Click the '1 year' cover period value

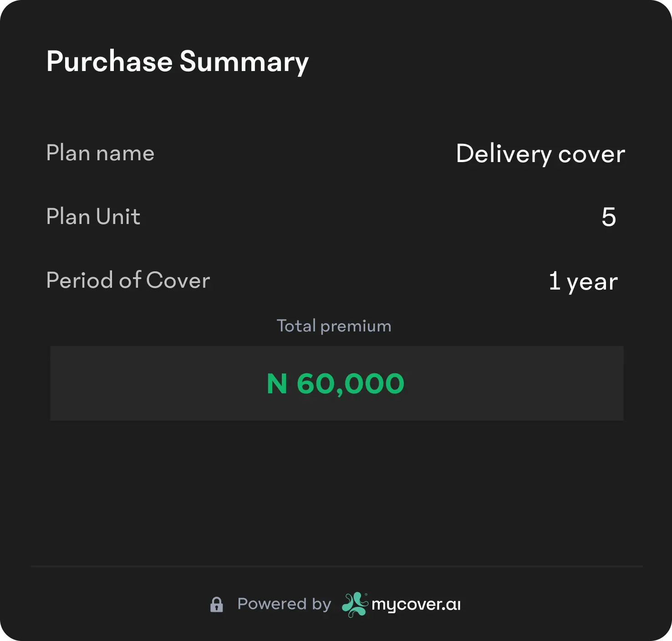tap(583, 281)
